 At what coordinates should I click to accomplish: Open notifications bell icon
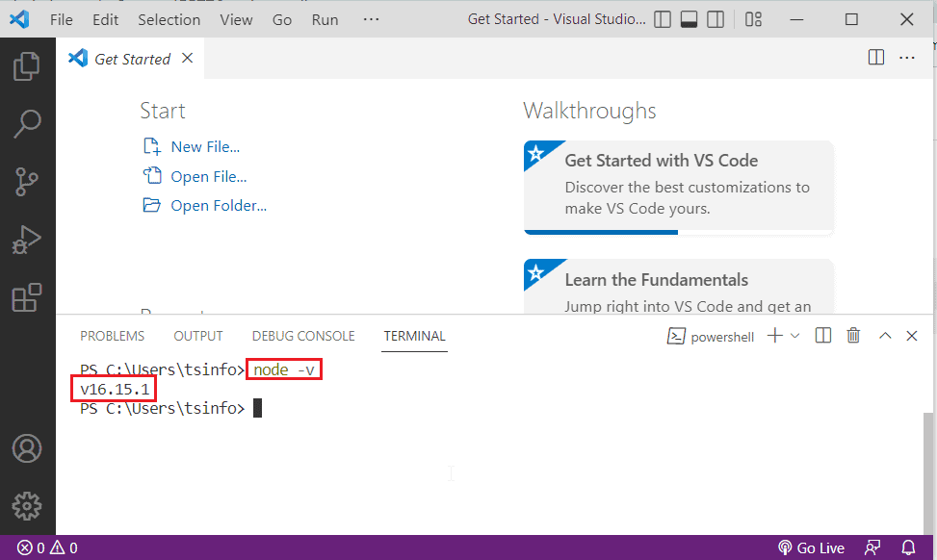click(908, 547)
